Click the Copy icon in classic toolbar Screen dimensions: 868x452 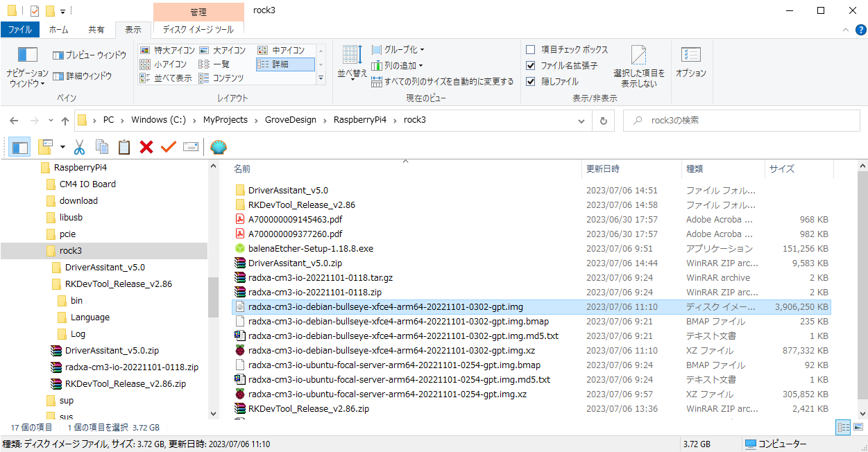click(x=102, y=147)
